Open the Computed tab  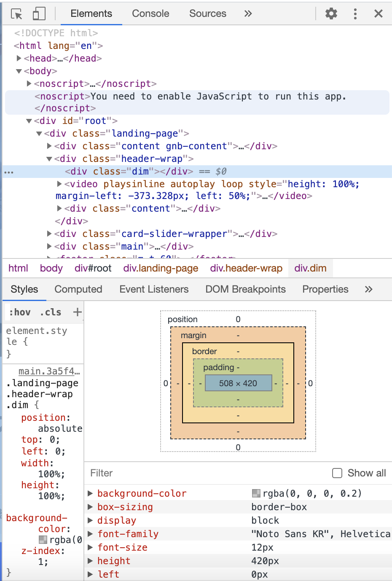click(x=78, y=289)
